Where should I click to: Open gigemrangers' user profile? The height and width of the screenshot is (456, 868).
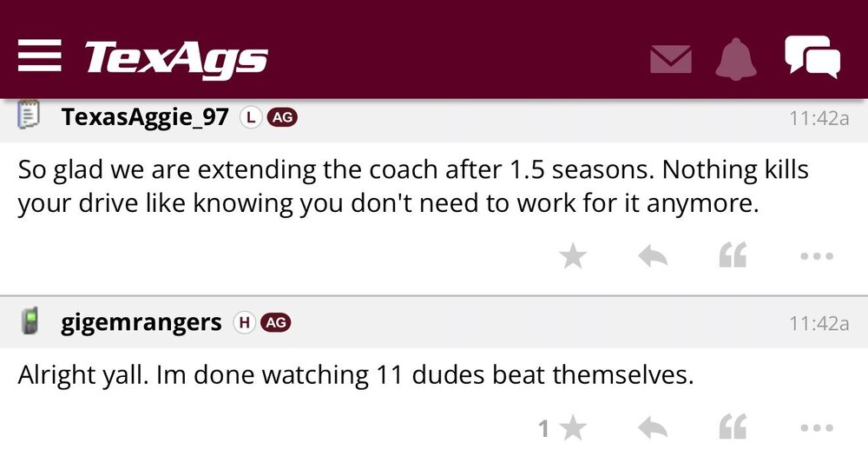141,323
